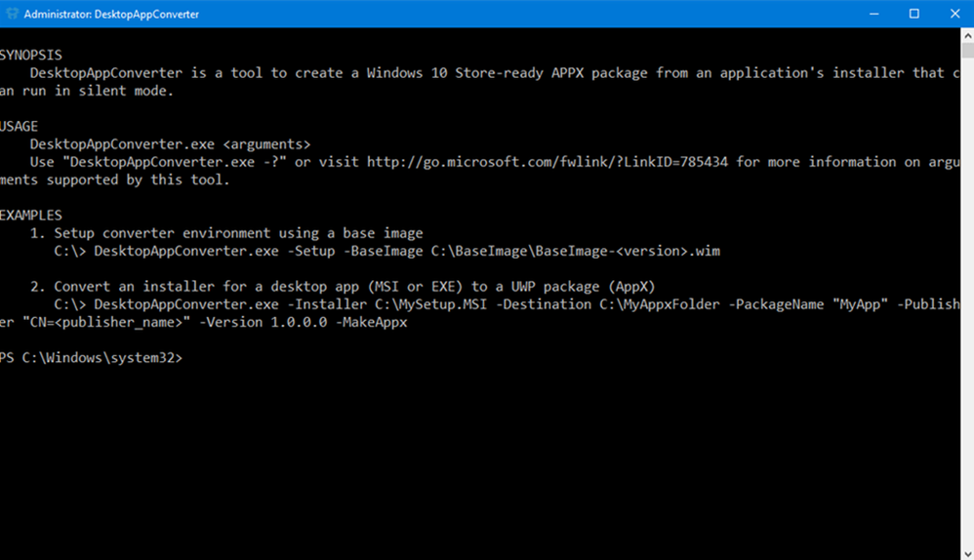Click the "DesktopAppConverter.exe <arguments>" usage line
The image size is (974, 560).
pos(170,144)
